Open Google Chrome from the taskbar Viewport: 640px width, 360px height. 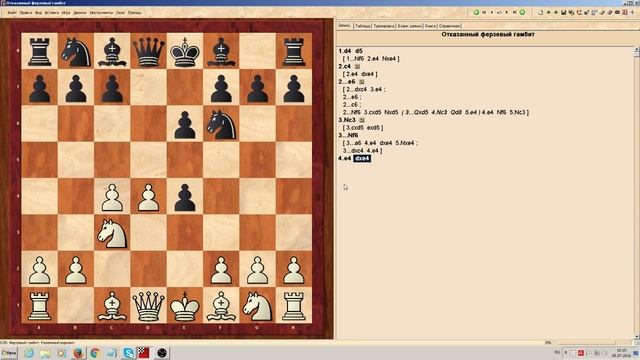click(95, 353)
